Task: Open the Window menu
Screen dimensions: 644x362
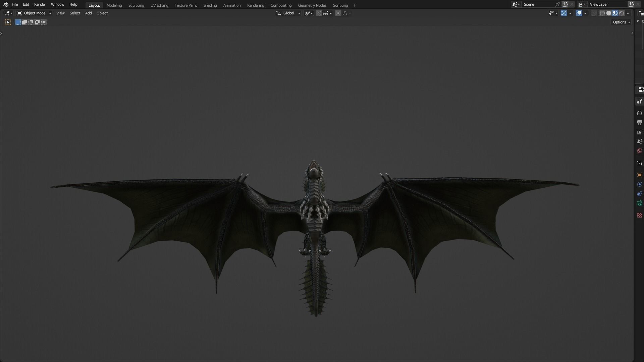Action: [57, 4]
